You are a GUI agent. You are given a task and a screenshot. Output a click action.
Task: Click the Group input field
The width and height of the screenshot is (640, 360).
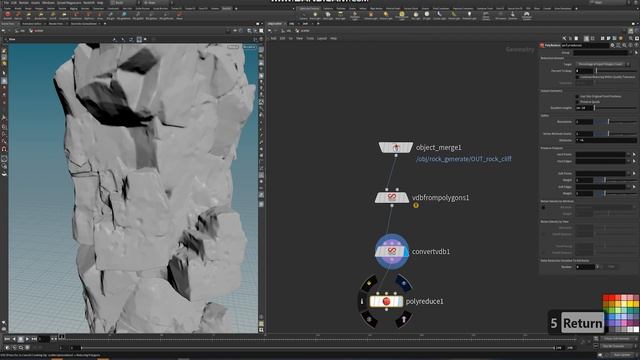tap(600, 52)
